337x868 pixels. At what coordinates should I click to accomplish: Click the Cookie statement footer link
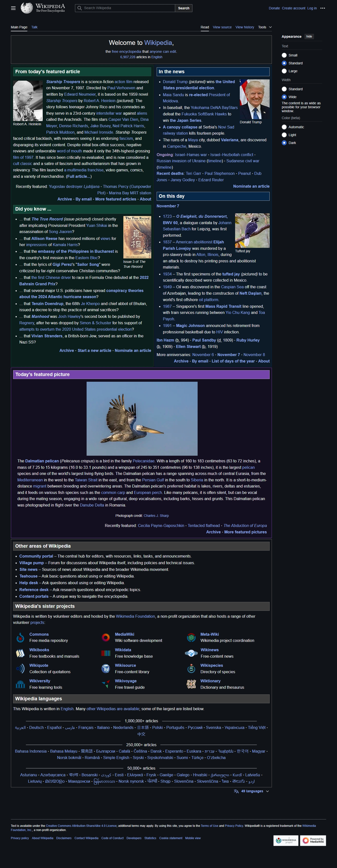tap(170, 838)
